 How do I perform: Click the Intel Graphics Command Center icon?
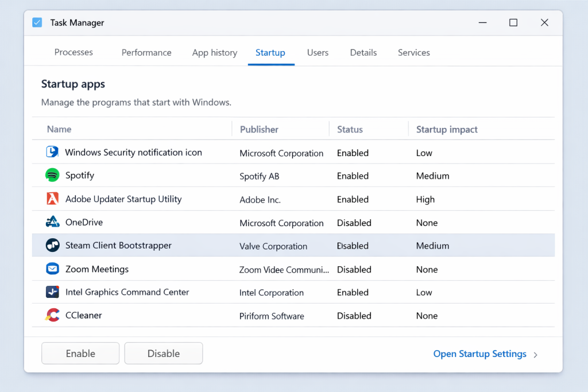(53, 292)
